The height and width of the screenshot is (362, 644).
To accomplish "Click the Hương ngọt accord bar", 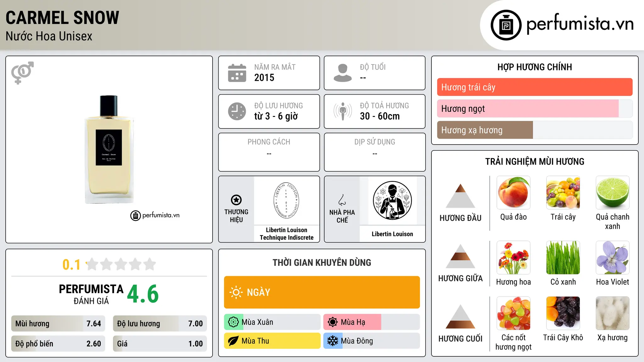I will click(x=535, y=108).
